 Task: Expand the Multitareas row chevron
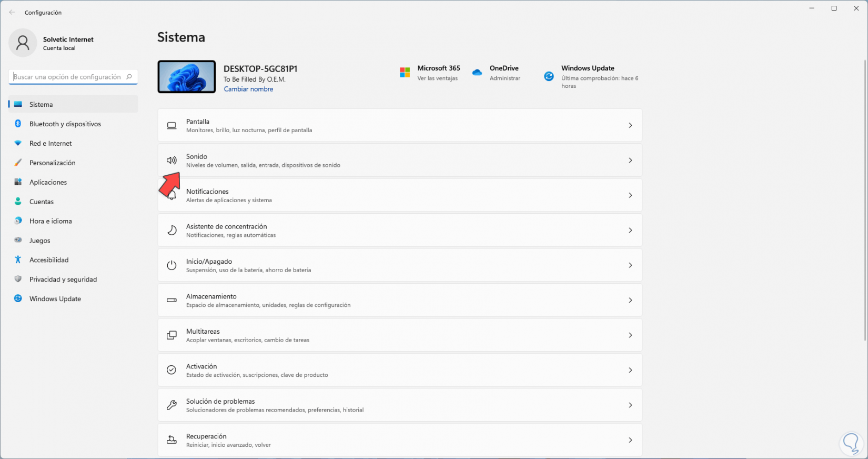click(630, 335)
